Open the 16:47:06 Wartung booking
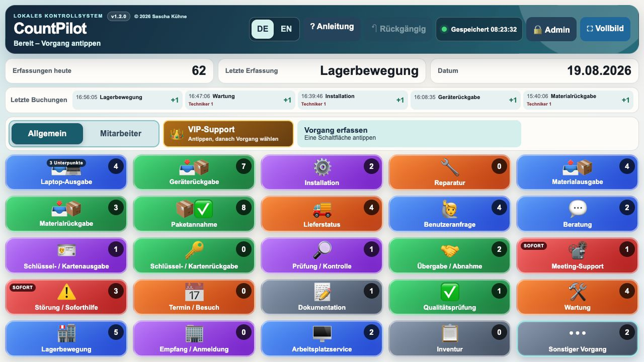This screenshot has height=362, width=644. 240,100
